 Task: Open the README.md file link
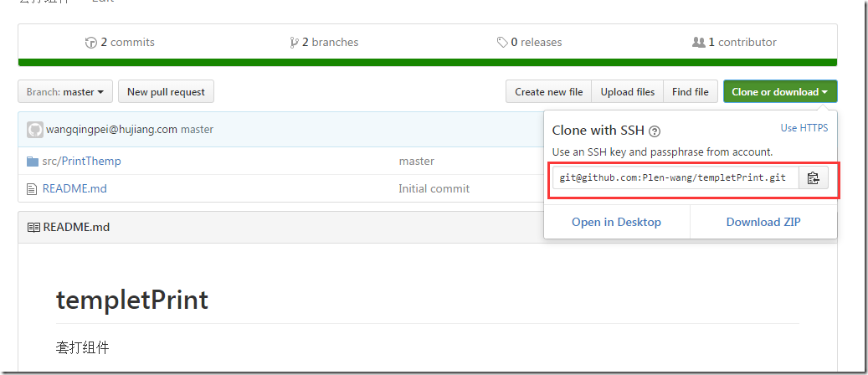[x=74, y=189]
